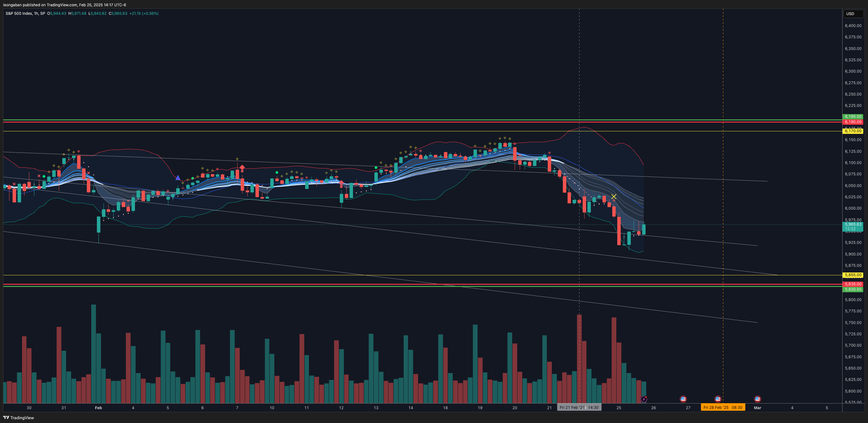Click the 'Mar' label on the time axis
Viewport: 868px width, 423px height.
coord(758,408)
